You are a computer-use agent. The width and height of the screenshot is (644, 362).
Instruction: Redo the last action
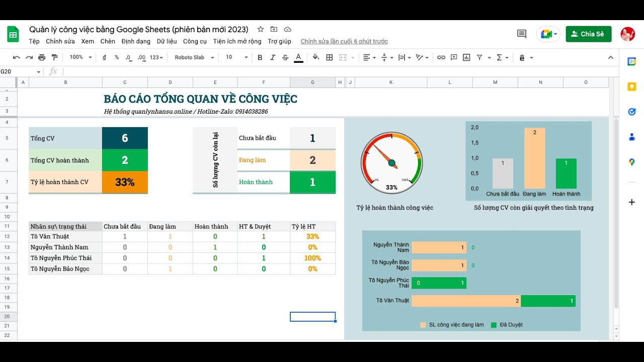point(29,57)
